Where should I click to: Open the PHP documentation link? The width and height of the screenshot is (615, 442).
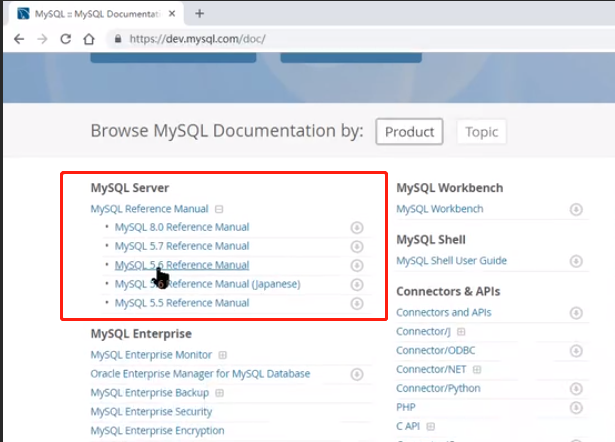click(x=406, y=407)
